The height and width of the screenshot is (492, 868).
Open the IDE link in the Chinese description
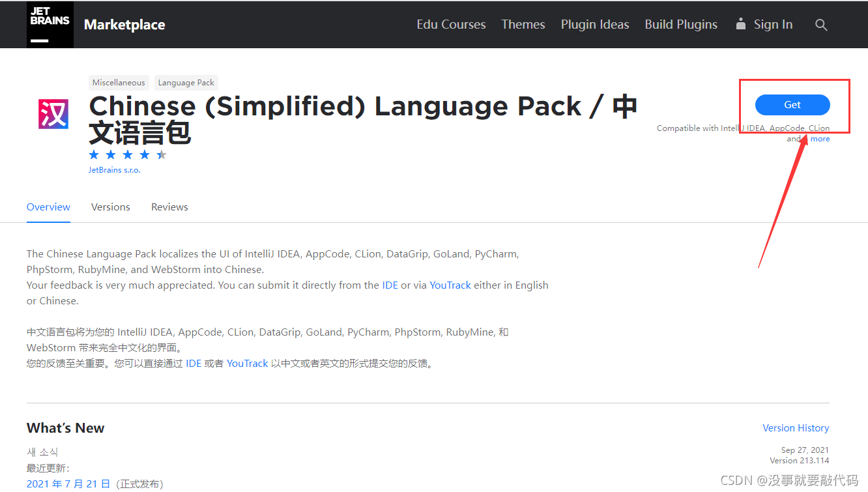[x=194, y=364]
